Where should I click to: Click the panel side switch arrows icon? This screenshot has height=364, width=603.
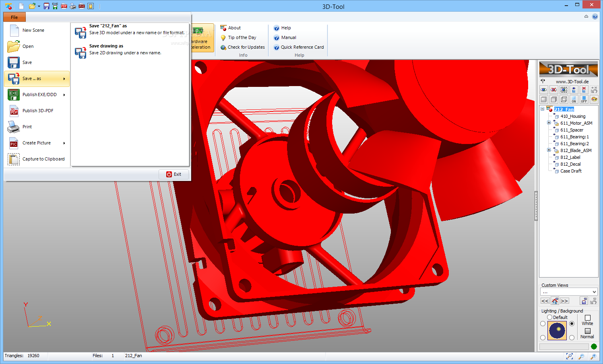click(x=543, y=81)
